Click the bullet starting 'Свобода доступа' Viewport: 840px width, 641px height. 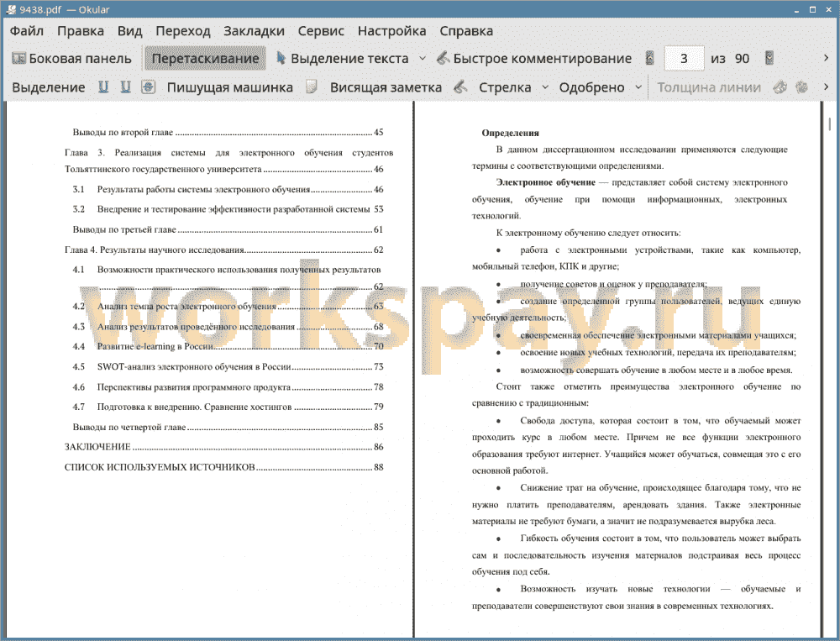coord(637,446)
